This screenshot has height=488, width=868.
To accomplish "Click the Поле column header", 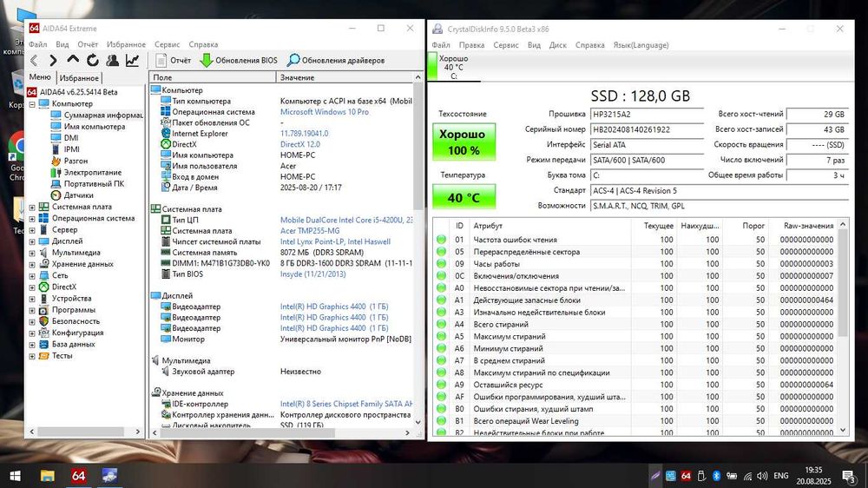I will pyautogui.click(x=213, y=77).
